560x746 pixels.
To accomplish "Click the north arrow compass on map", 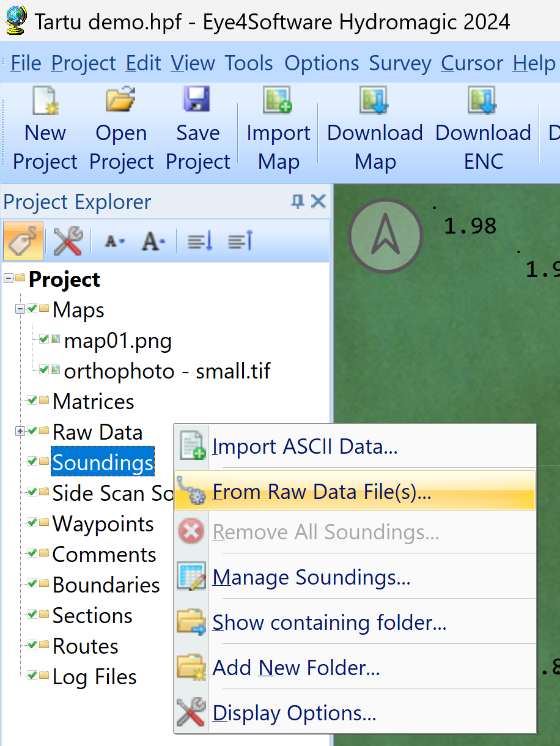I will click(x=385, y=235).
